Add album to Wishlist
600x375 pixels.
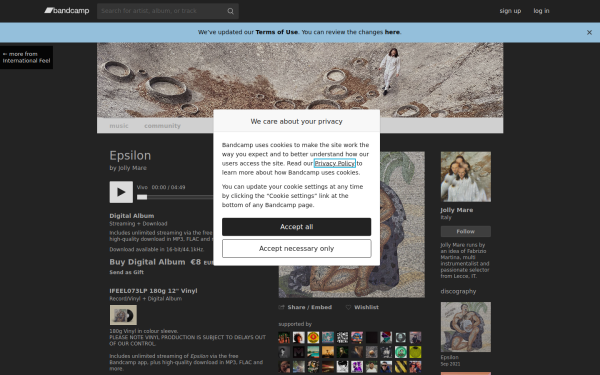point(362,307)
